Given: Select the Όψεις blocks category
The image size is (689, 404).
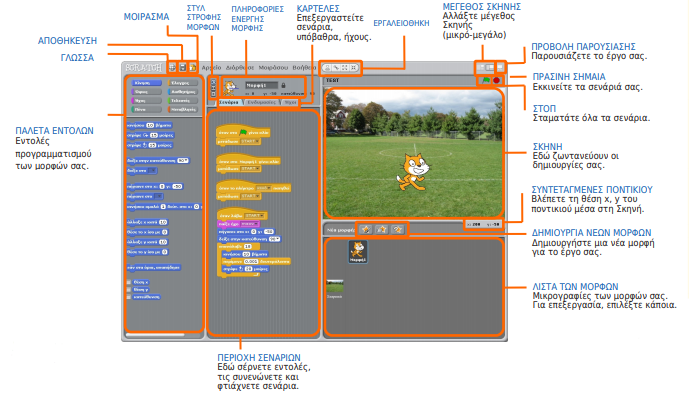Looking at the screenshot, I should (x=146, y=92).
